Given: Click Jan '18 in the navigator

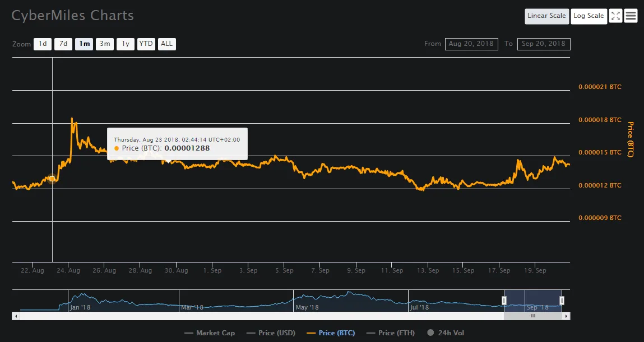Looking at the screenshot, I should pos(80,307).
